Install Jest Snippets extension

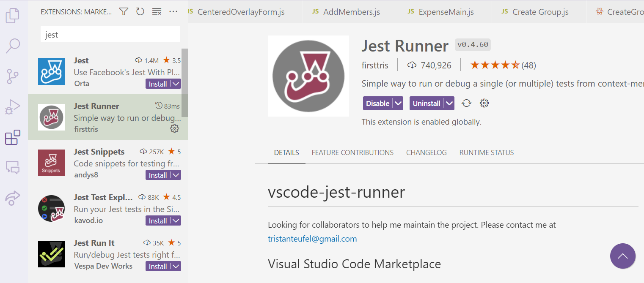[158, 175]
